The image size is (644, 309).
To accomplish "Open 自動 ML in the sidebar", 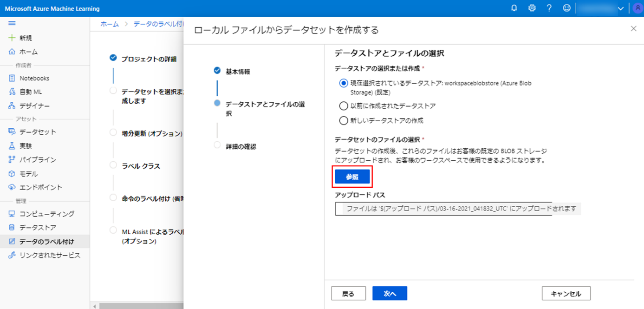I will click(31, 92).
